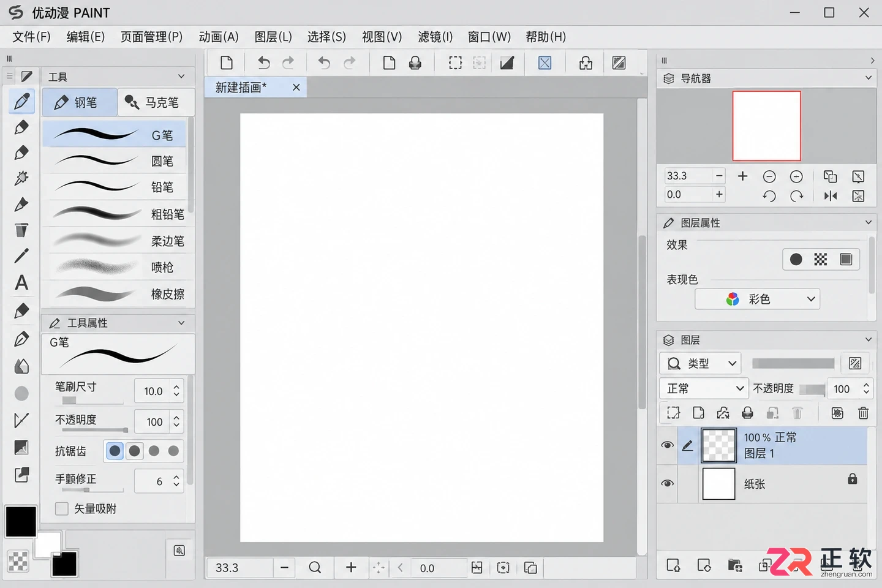The image size is (882, 588).
Task: Open the 滤镜(I) menu
Action: pos(435,37)
